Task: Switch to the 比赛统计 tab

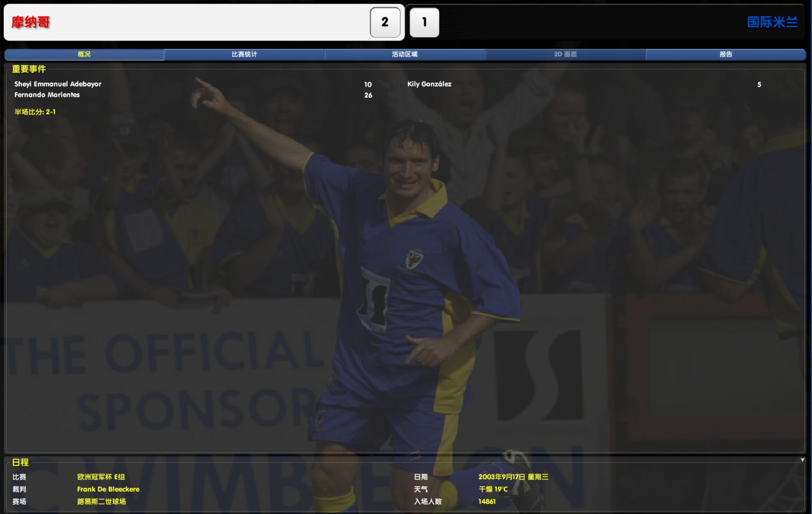Action: [244, 54]
